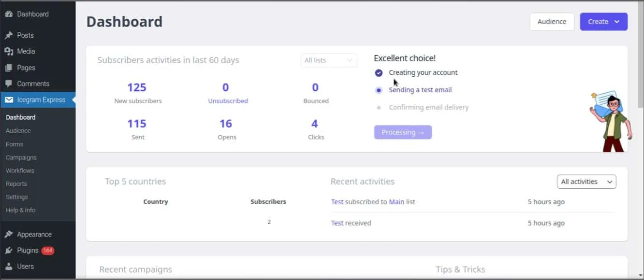
Task: Click the Plugins plug icon
Action: coord(9,250)
